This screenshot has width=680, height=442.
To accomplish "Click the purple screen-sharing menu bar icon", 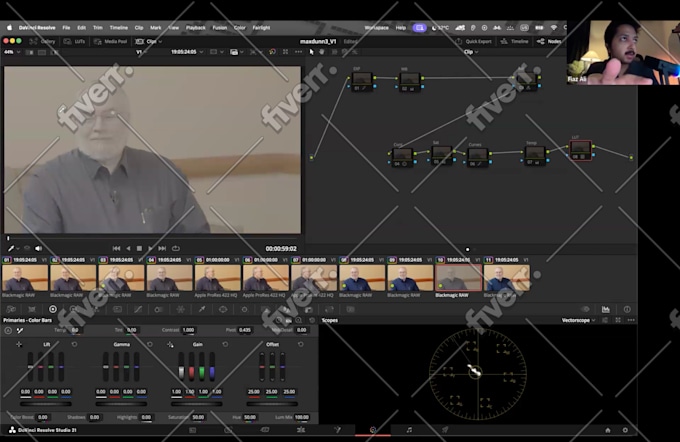I will click(419, 27).
